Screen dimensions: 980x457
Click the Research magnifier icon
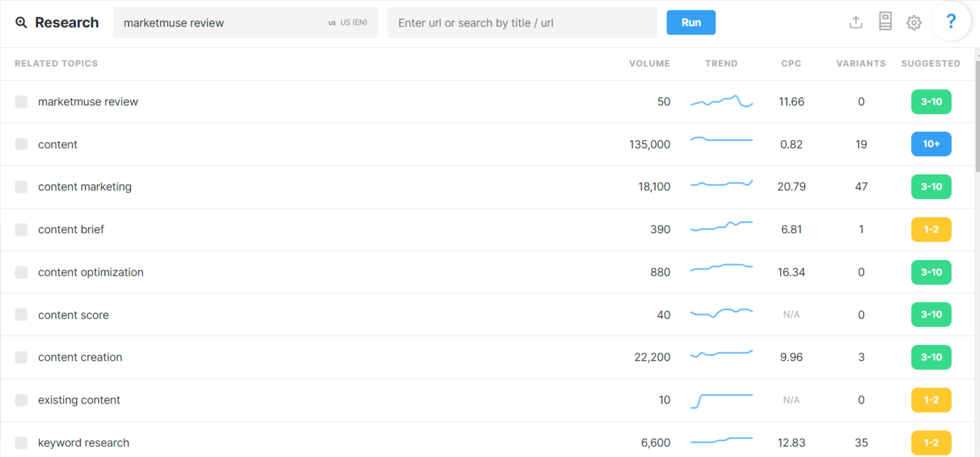[21, 23]
